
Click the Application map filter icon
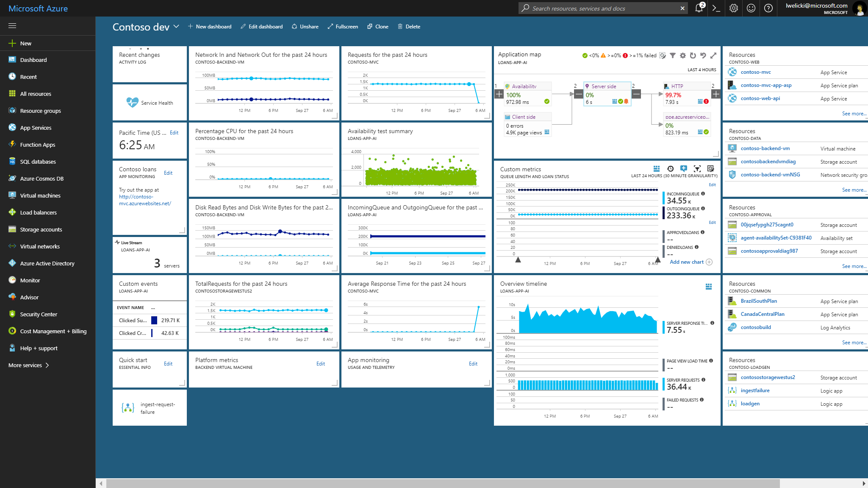[x=672, y=56]
